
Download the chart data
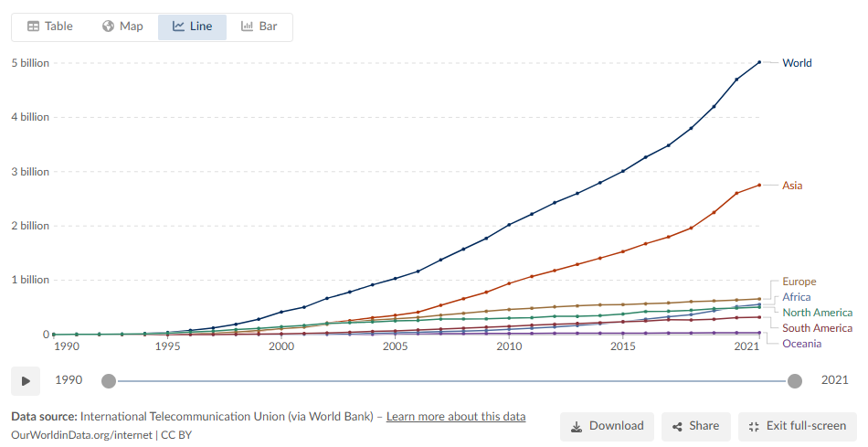pos(608,426)
